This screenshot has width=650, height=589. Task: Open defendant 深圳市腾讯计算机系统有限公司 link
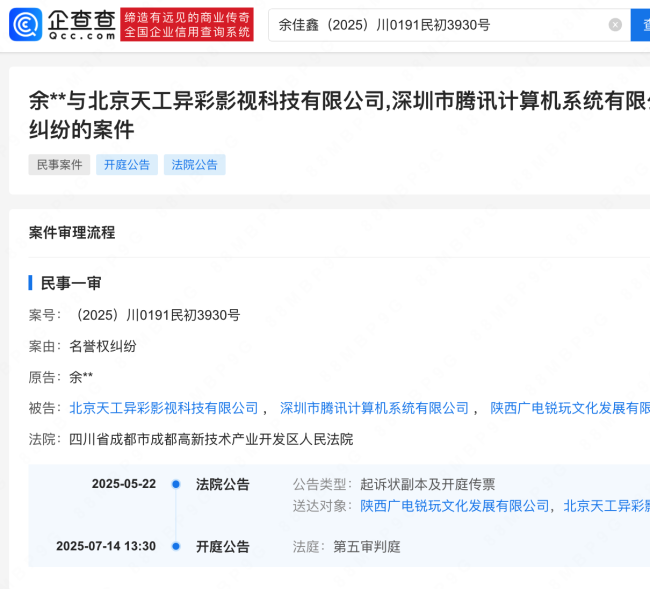(x=374, y=408)
